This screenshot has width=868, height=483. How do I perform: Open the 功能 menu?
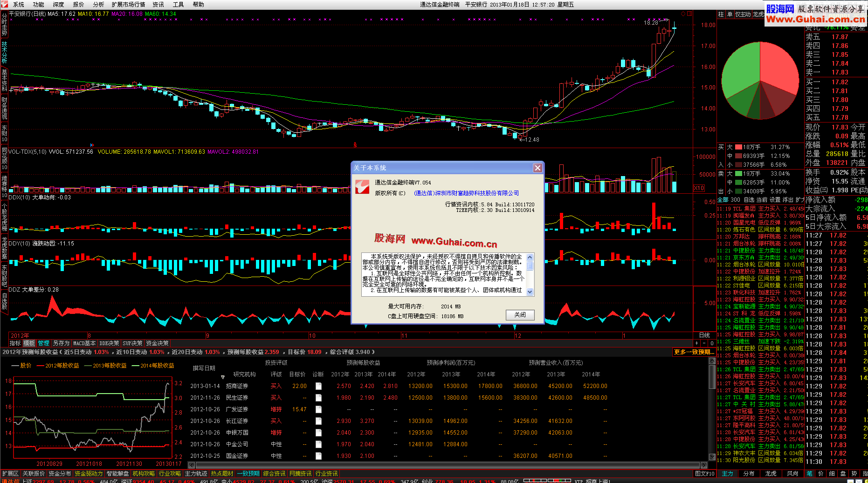(x=38, y=5)
